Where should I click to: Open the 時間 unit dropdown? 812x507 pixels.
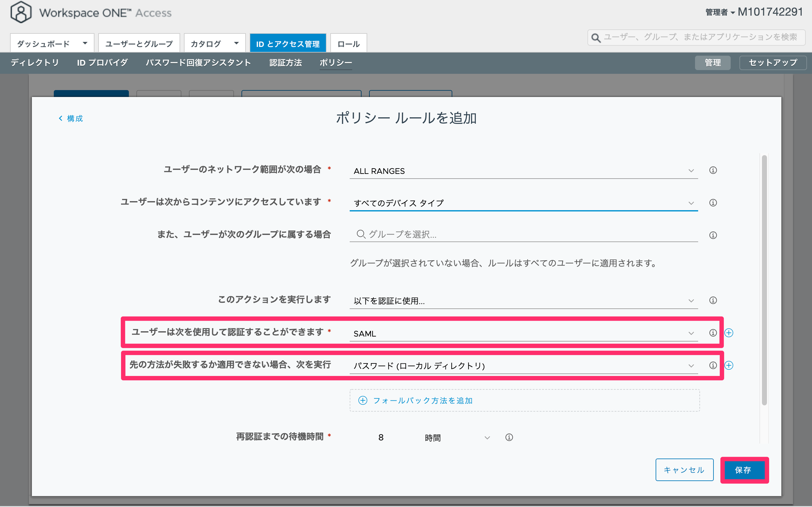click(x=457, y=438)
